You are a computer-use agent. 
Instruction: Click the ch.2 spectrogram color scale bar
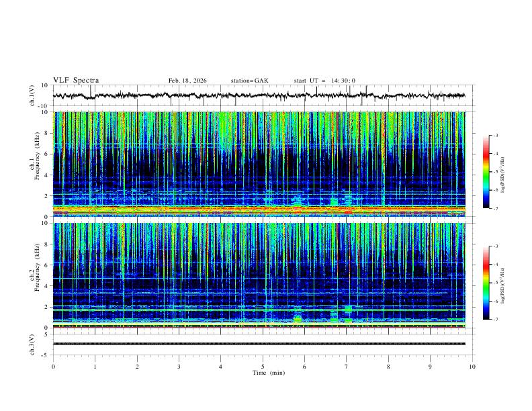pyautogui.click(x=486, y=283)
